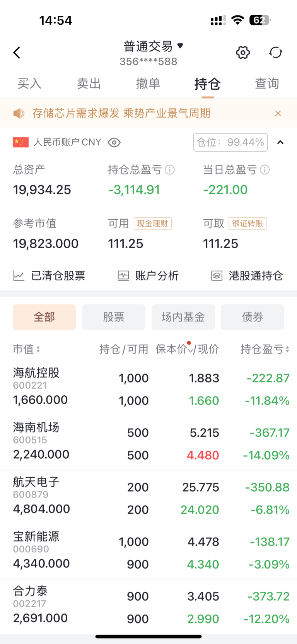
Task: Collapse the account summary with chevron
Action: click(x=280, y=143)
